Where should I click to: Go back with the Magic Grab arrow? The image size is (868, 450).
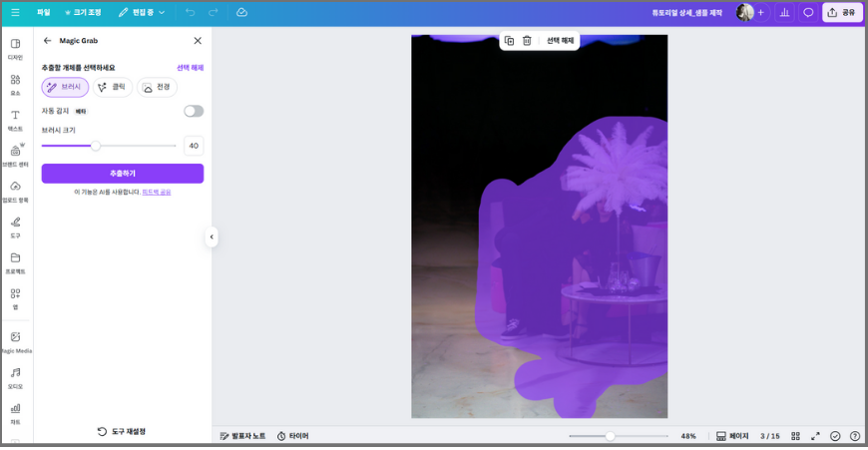tap(47, 41)
